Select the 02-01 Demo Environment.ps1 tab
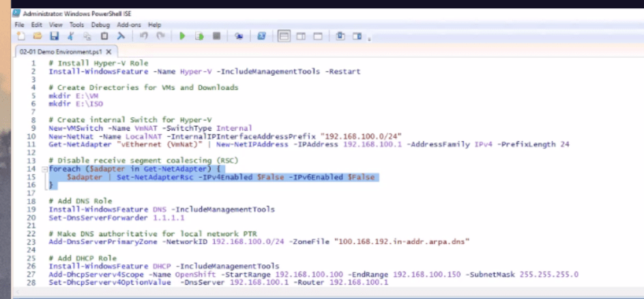 click(60, 52)
